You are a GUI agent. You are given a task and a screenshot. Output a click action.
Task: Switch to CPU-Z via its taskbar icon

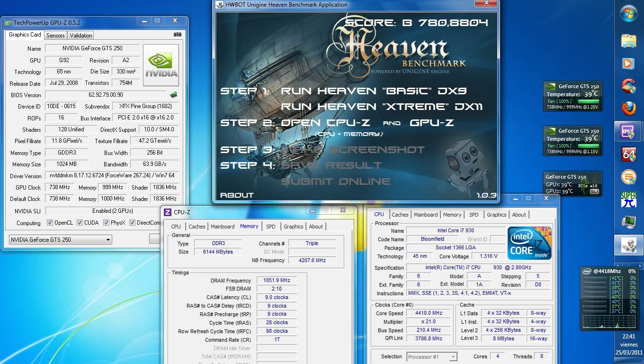[x=629, y=131]
